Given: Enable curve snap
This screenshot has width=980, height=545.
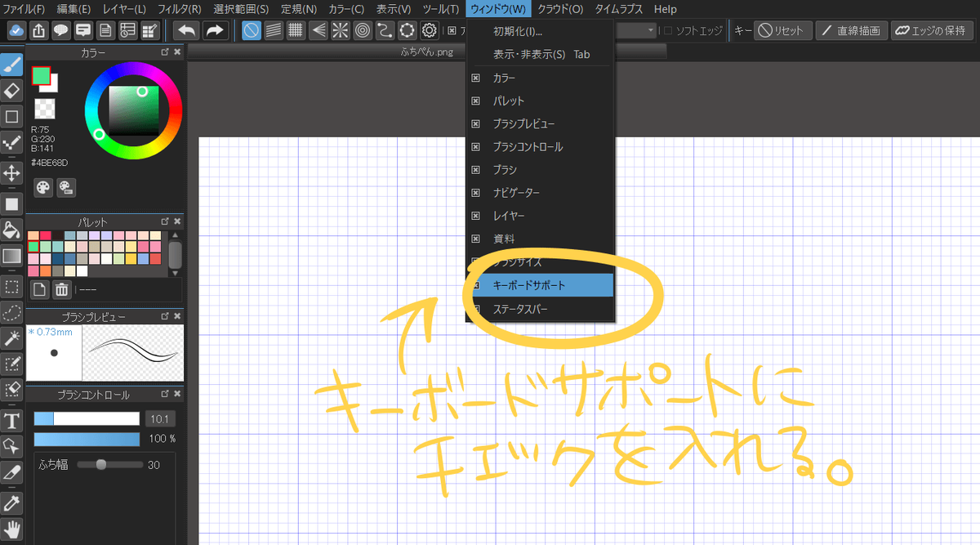Looking at the screenshot, I should click(384, 31).
